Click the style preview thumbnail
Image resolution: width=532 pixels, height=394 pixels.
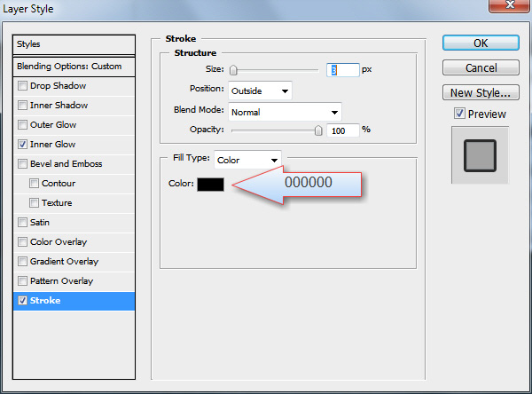tap(480, 155)
